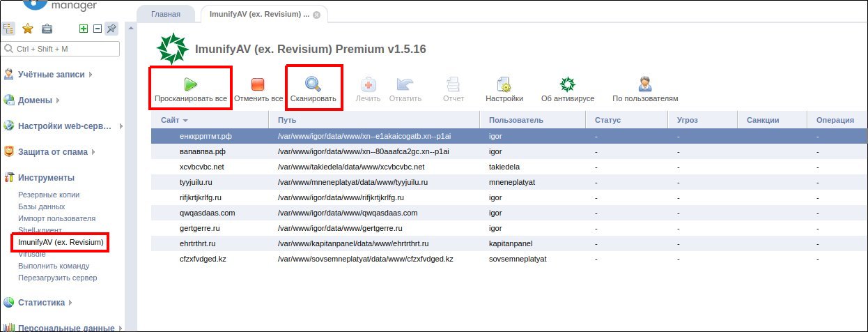This screenshot has width=868, height=332.
Task: Click the Отчет report icon
Action: pos(454,84)
